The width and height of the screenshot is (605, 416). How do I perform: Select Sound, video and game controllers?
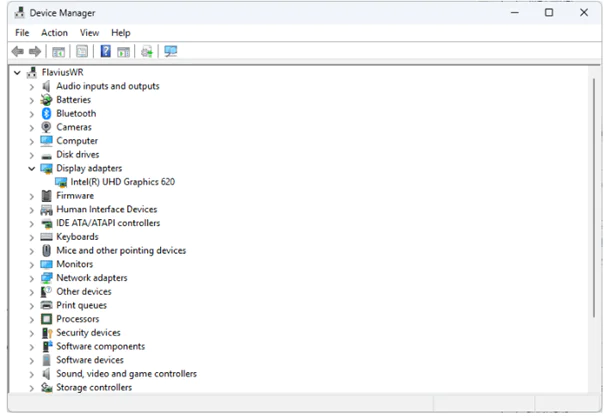tap(126, 374)
